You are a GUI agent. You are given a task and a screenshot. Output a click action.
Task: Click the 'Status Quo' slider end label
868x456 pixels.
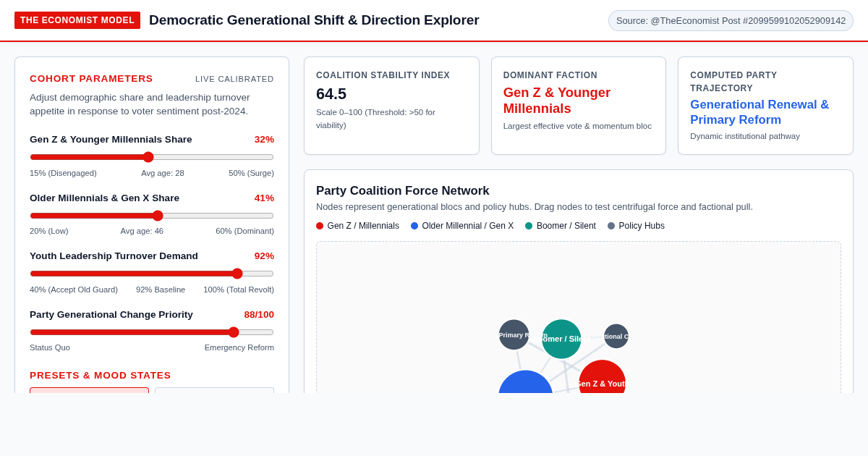[x=50, y=347]
